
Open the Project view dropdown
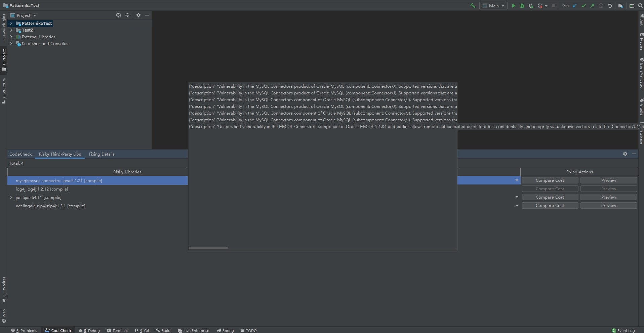[23, 15]
